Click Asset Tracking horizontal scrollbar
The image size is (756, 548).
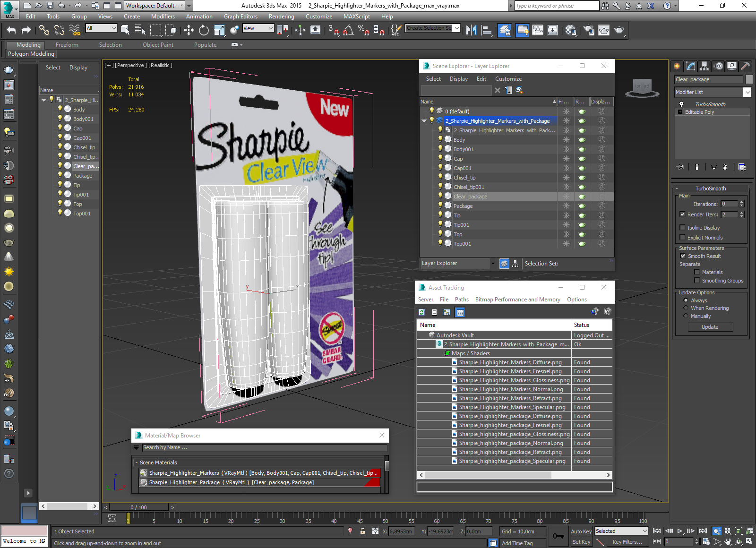click(515, 475)
